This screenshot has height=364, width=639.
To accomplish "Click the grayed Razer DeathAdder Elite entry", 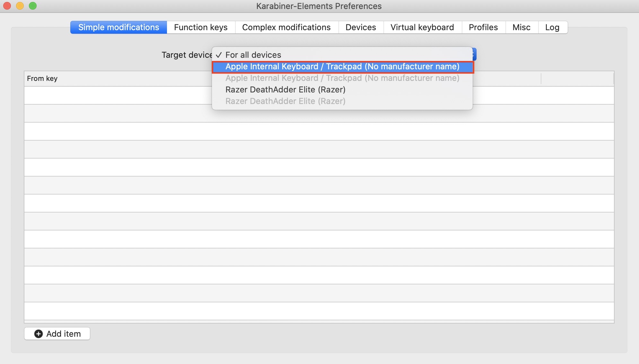I will [285, 101].
